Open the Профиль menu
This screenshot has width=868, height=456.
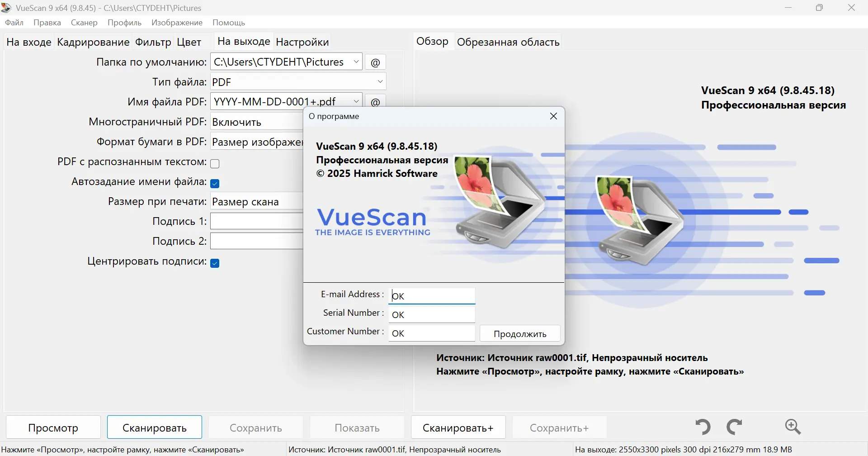(x=124, y=23)
